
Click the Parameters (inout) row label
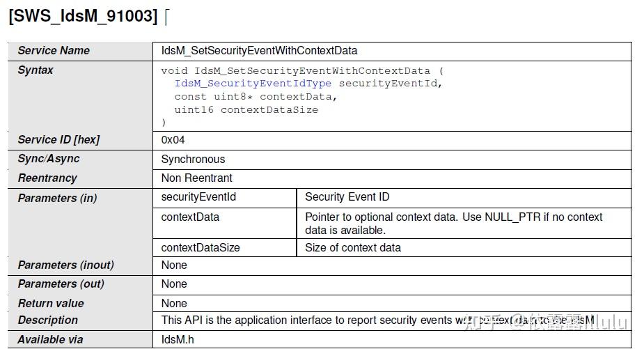tap(66, 265)
